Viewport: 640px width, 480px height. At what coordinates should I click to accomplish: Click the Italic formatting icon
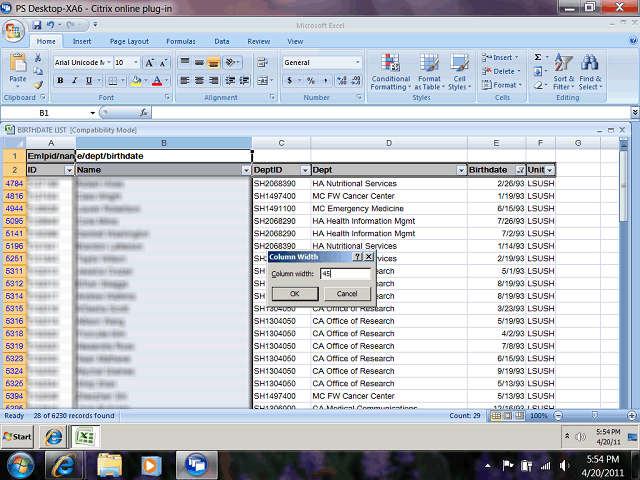click(x=74, y=81)
